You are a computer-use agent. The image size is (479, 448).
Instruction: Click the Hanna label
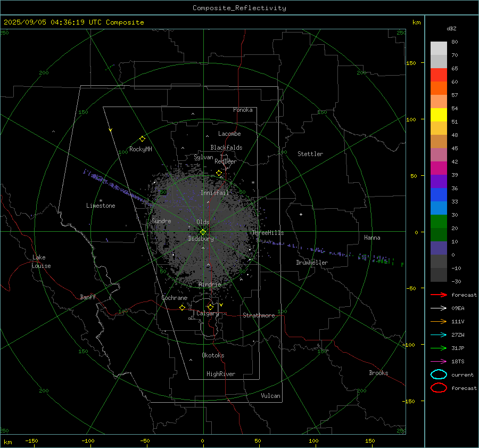pos(372,238)
